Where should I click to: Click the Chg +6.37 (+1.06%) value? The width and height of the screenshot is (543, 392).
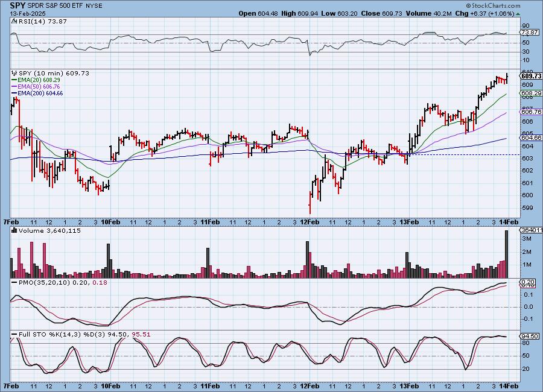[485, 13]
